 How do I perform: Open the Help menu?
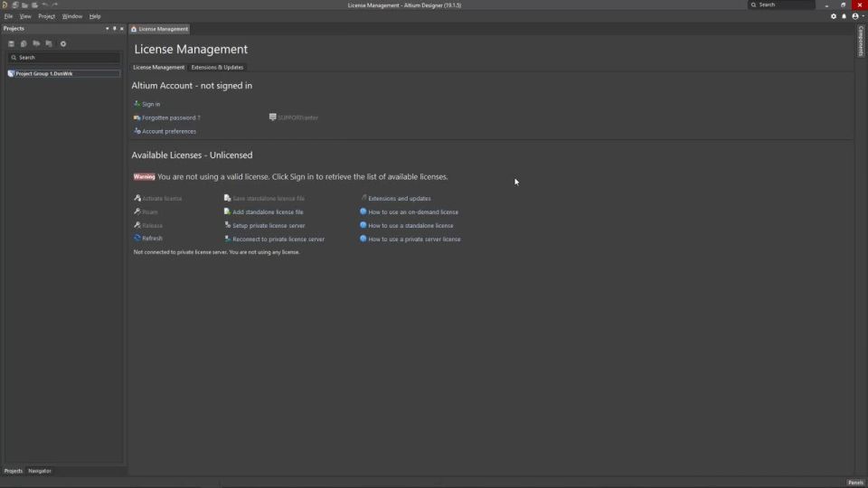(95, 16)
